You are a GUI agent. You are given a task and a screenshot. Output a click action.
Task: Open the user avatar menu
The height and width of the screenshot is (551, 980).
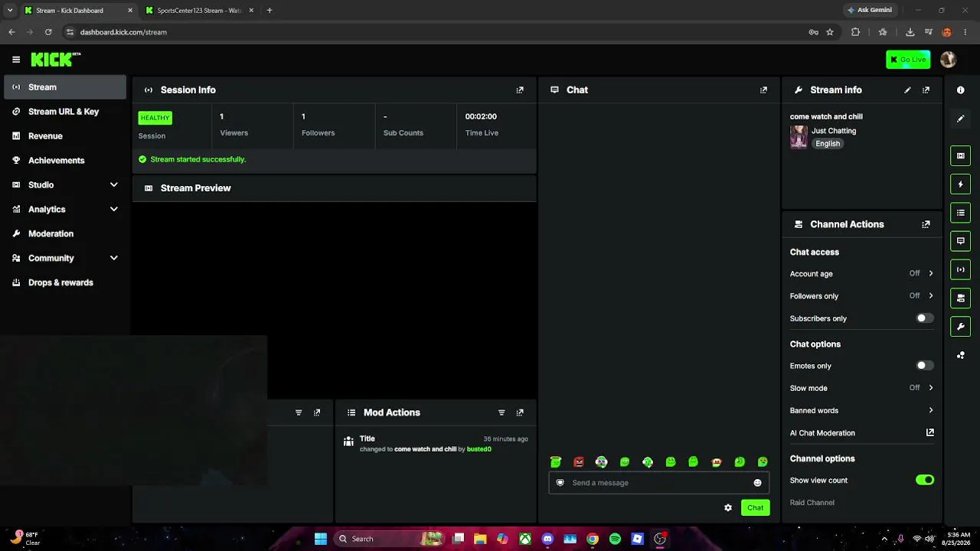pyautogui.click(x=948, y=60)
